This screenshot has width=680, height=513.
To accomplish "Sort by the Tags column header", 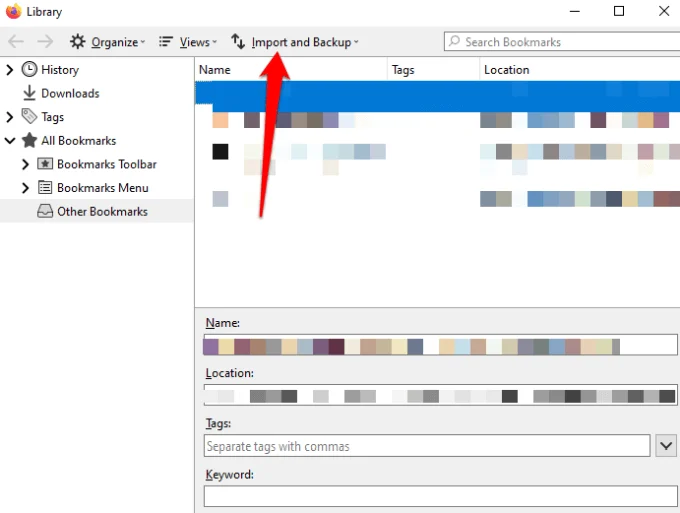I will pos(433,69).
